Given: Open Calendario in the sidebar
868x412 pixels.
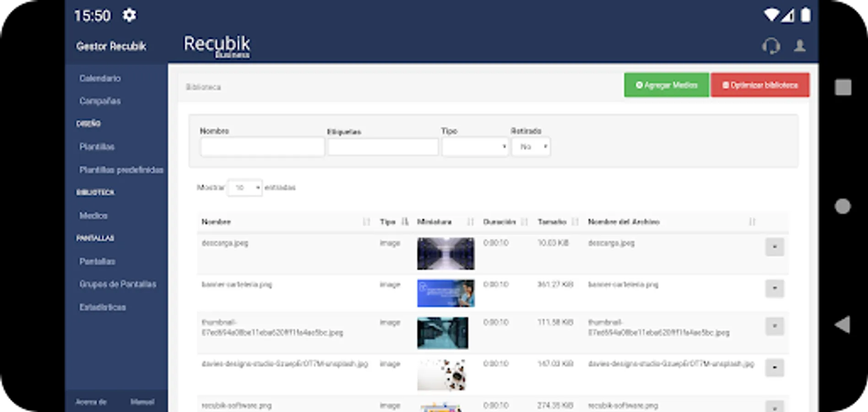Looking at the screenshot, I should (100, 78).
